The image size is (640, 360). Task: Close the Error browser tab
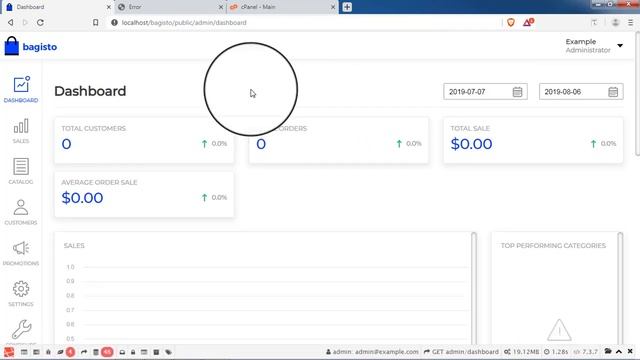(221, 7)
